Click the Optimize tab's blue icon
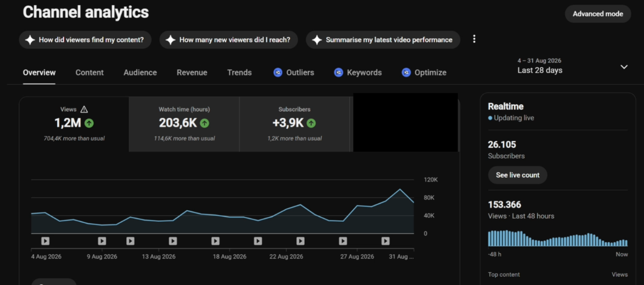 point(406,73)
